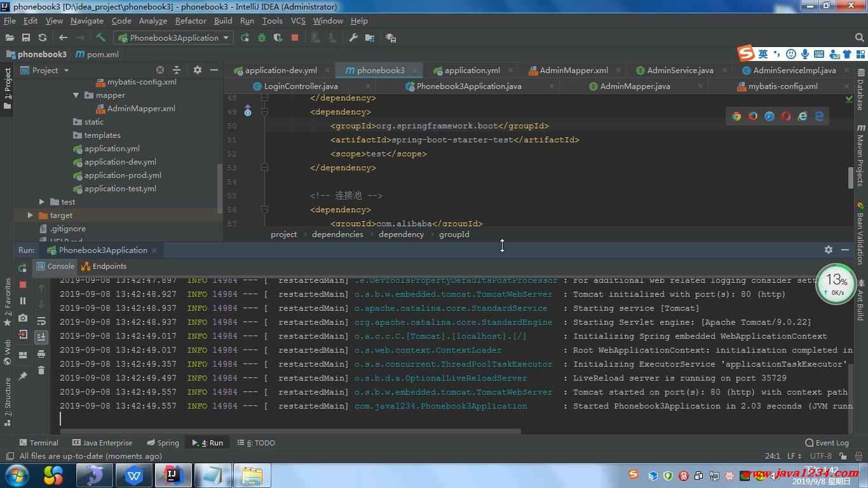Open Run panel gear options menu
Viewport: 868px width, 488px height.
pos(828,250)
